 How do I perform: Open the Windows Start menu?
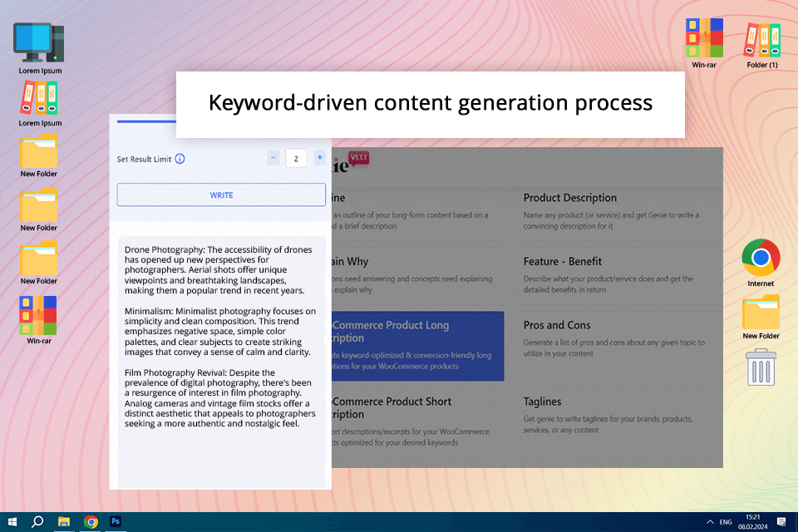click(x=12, y=522)
